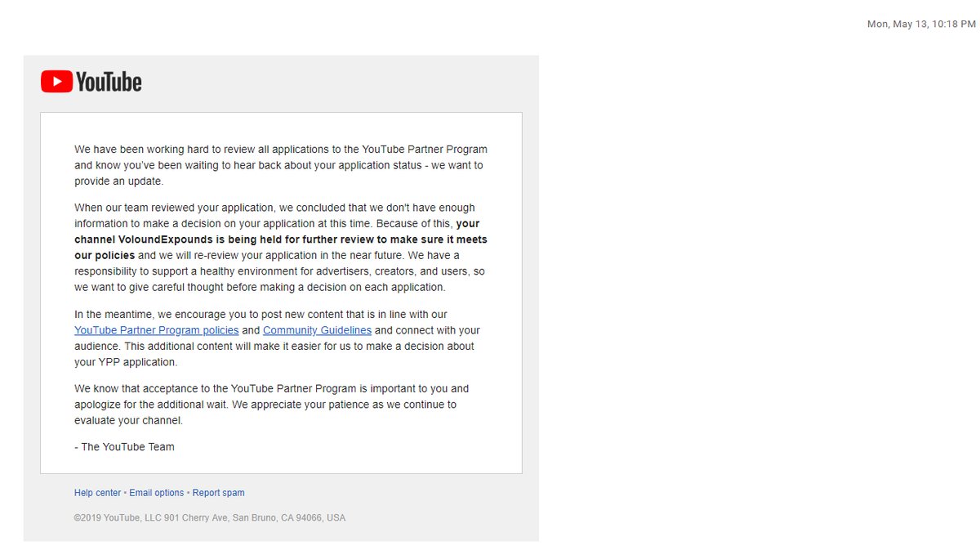The image size is (980, 555).
Task: Click the text "In the meantime, we encourage you"
Action: 278,338
